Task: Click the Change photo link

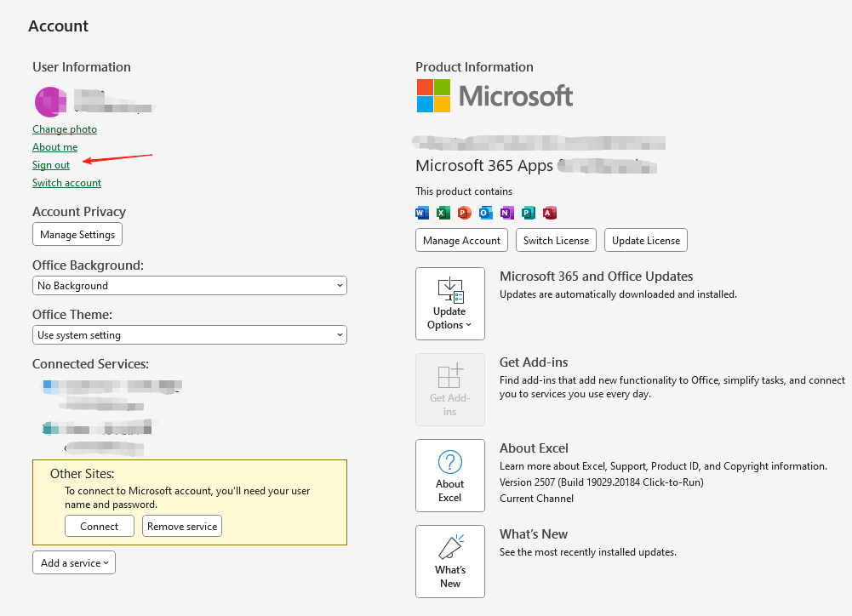Action: (x=65, y=129)
